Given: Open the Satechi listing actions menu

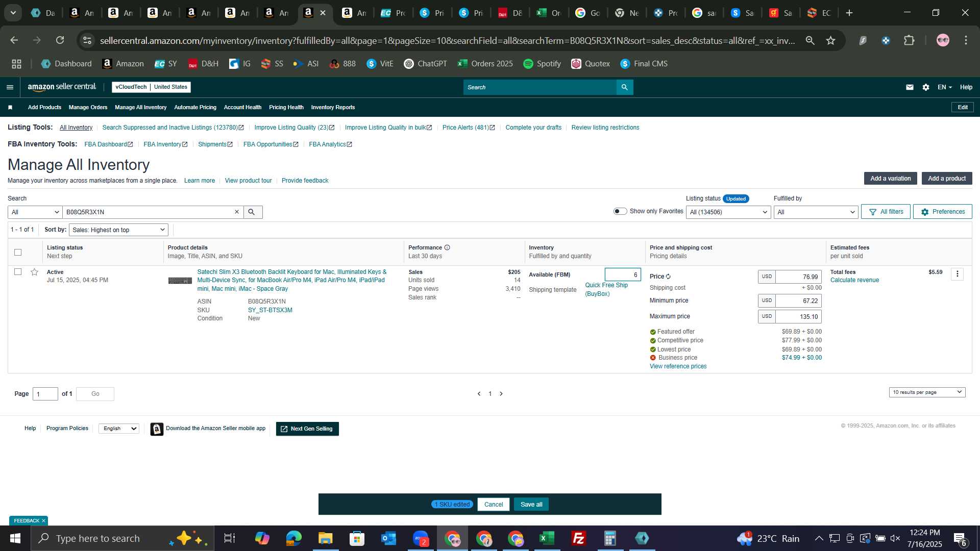Looking at the screenshot, I should pos(958,274).
